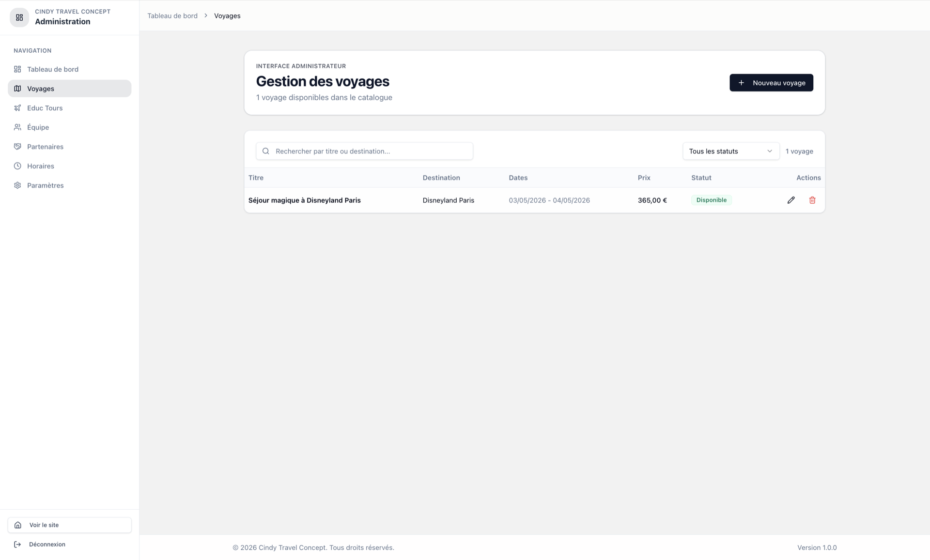Screen dimensions: 930x560
Task: Open Paramètres settings page
Action: pyautogui.click(x=69, y=185)
